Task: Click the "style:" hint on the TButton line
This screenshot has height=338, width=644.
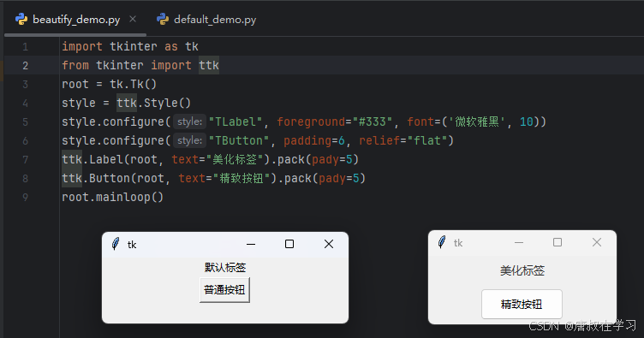Action: 189,140
